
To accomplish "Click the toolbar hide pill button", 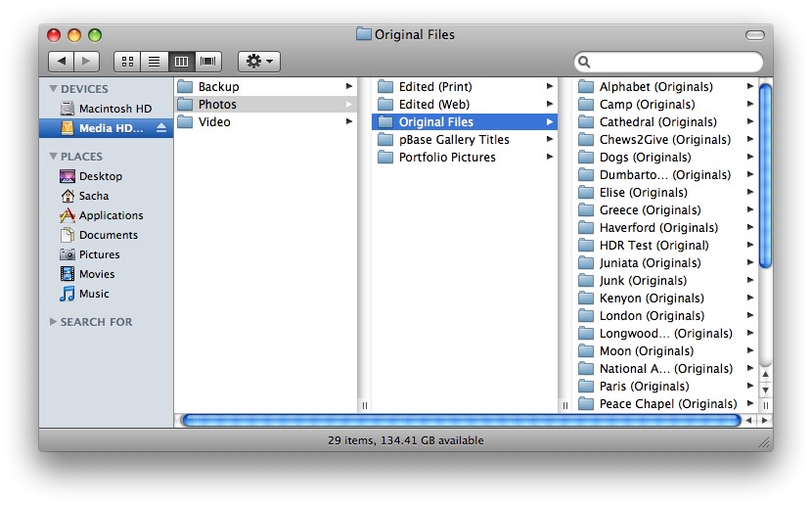I will click(755, 34).
